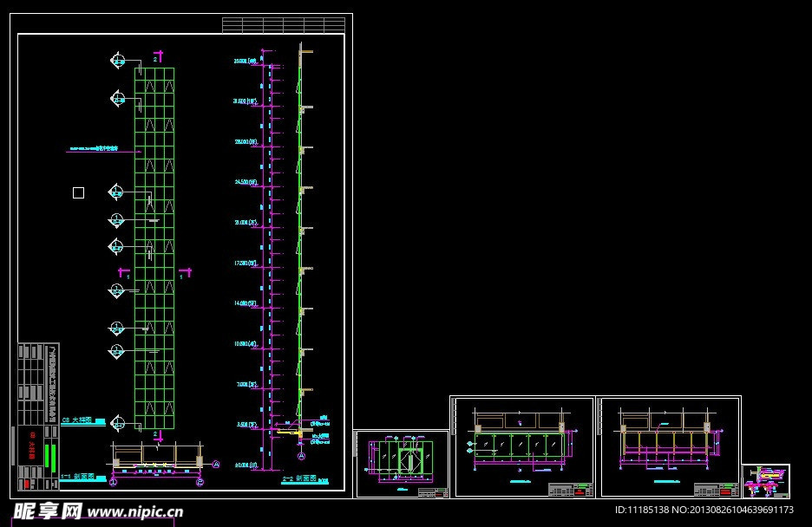
Task: Open the glass panel plan sheet with green panels
Action: pos(522,447)
